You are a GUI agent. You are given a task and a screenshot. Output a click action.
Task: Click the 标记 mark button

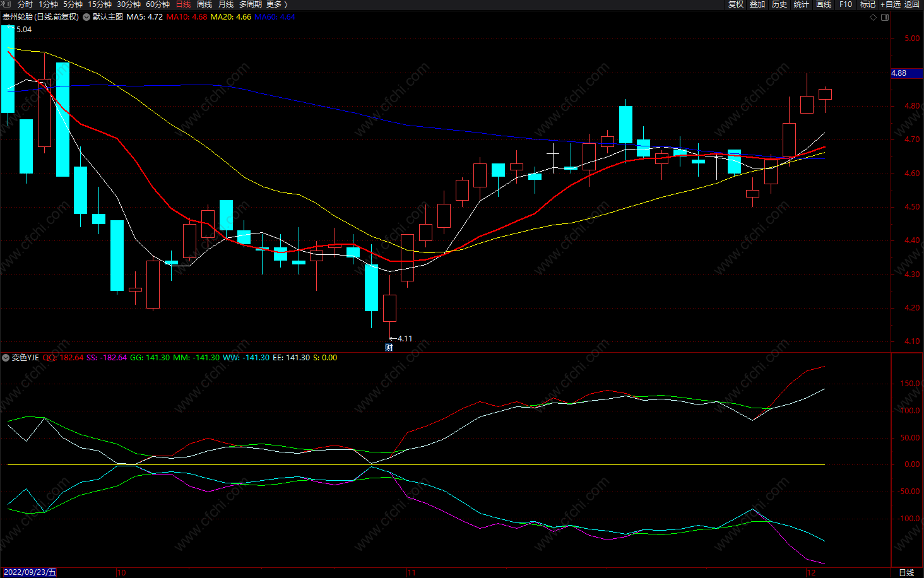(868, 4)
